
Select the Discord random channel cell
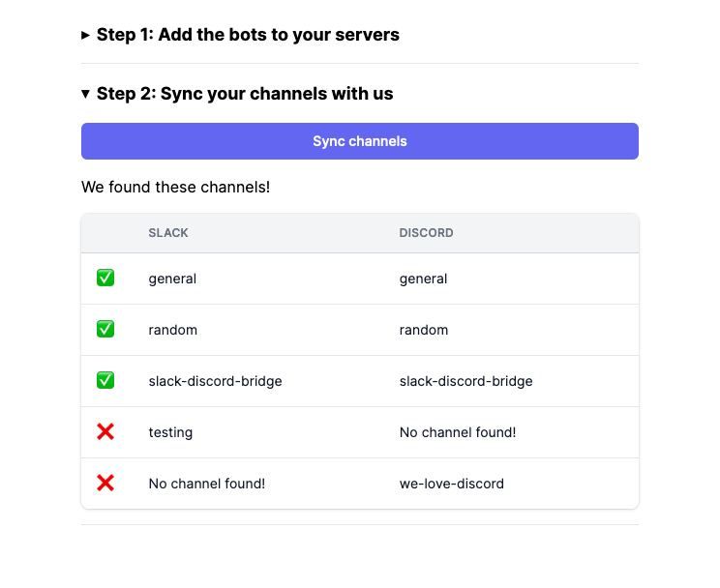424,330
